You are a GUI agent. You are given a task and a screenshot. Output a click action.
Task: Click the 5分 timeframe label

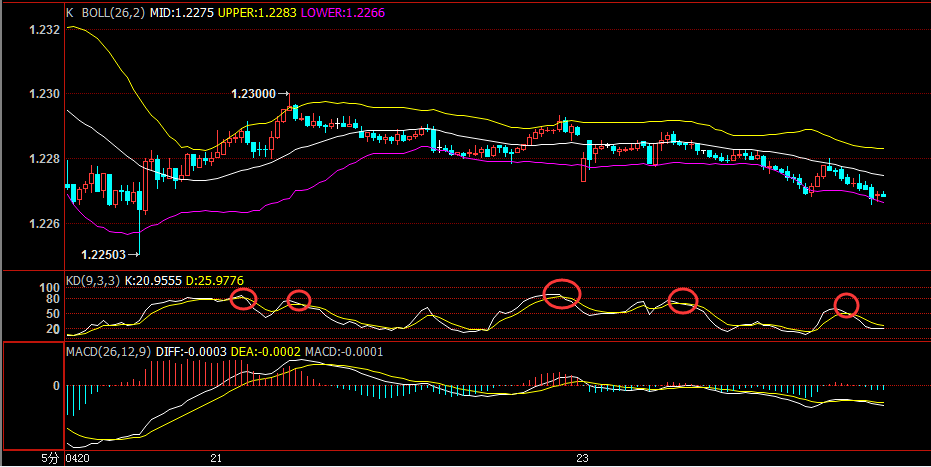[x=50, y=458]
